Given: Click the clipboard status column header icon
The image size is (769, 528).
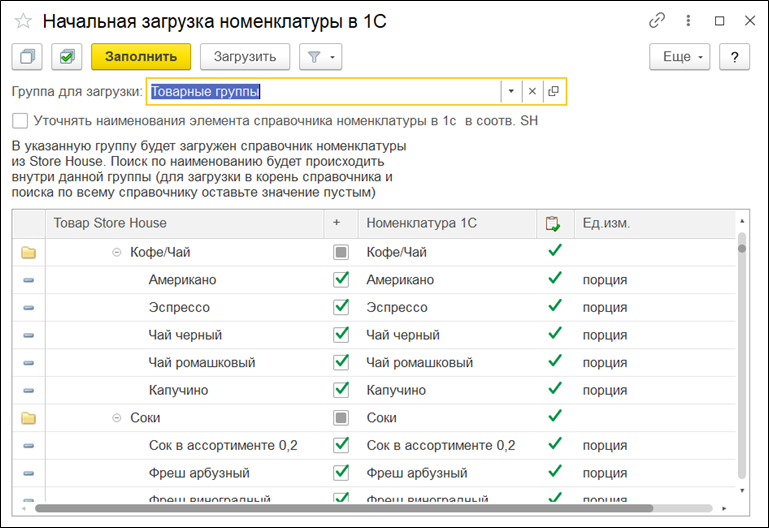Looking at the screenshot, I should tap(553, 223).
